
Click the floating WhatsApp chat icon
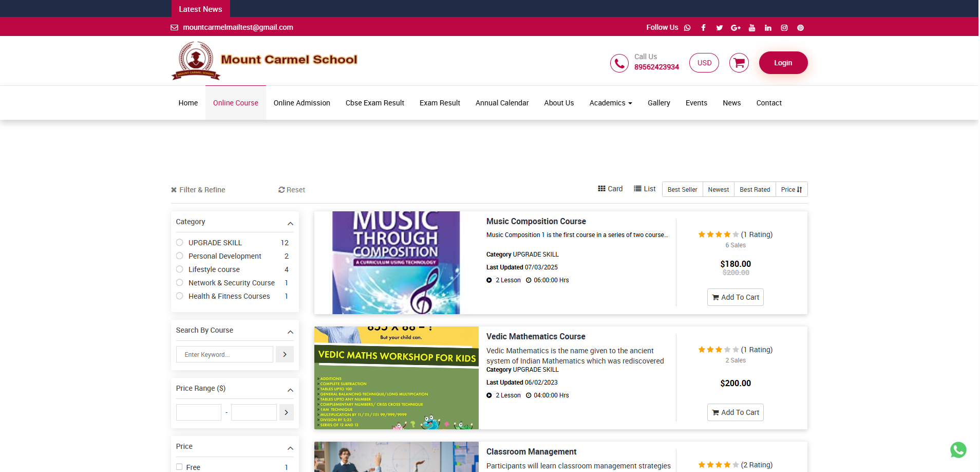(958, 450)
